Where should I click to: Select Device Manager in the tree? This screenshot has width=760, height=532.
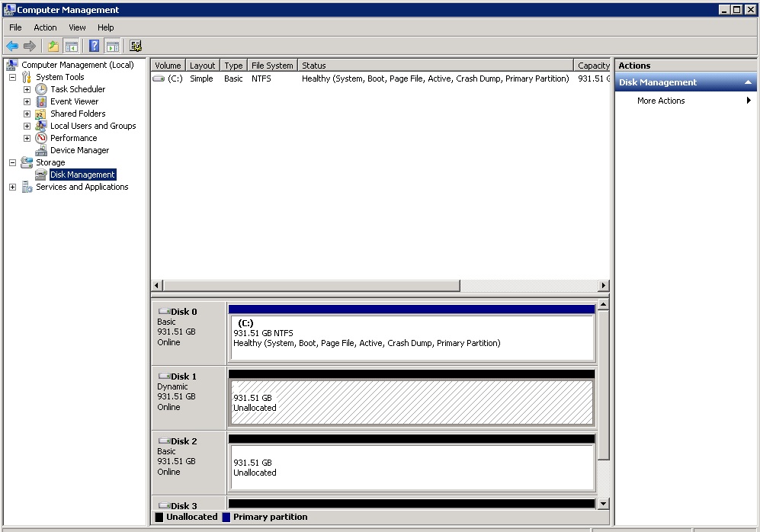(79, 151)
